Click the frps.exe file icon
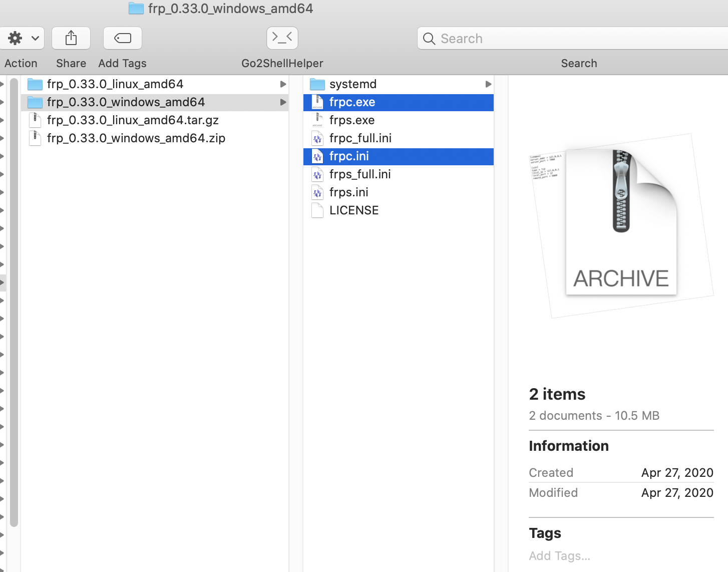Viewport: 728px width, 572px height. [x=317, y=120]
